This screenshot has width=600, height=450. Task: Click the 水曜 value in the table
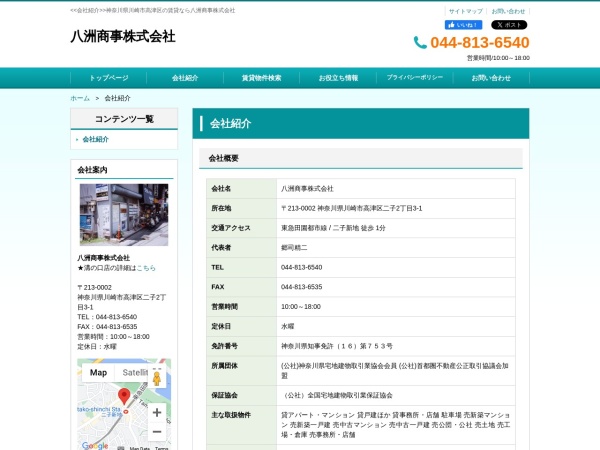click(287, 326)
